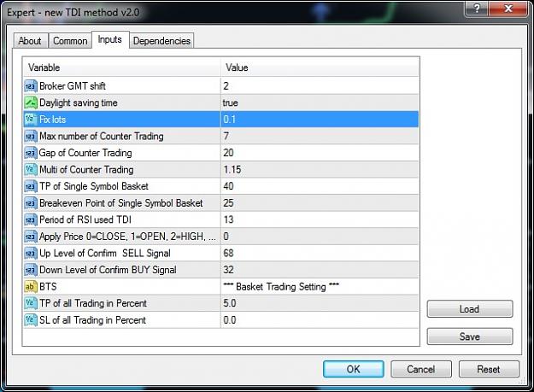Click the icon beside Apply Price row
This screenshot has height=392, width=534.
30,237
